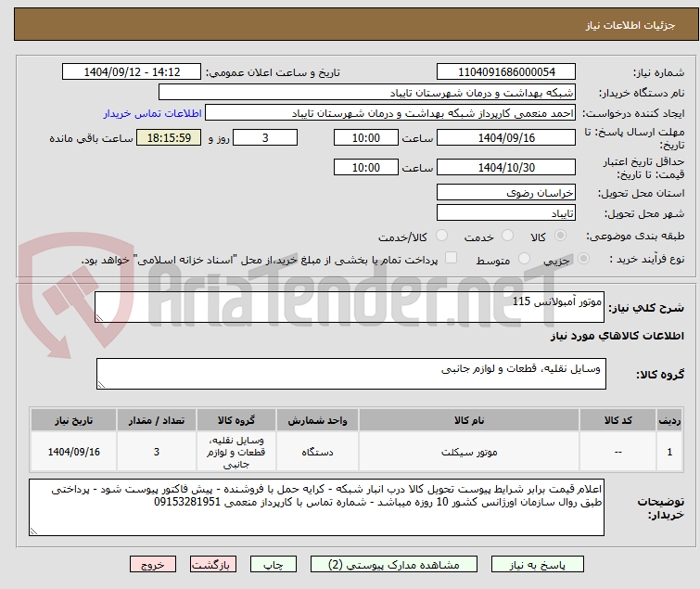Viewport: 700px width, 589px height.
Task: Click the resize handle of توضیحات خریدار box
Action: 33,531
